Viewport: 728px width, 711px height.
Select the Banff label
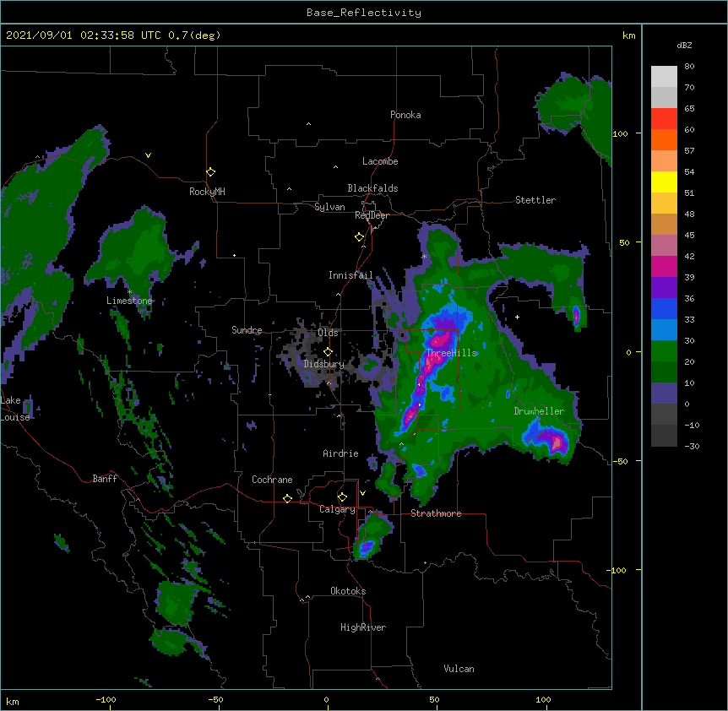(x=105, y=479)
